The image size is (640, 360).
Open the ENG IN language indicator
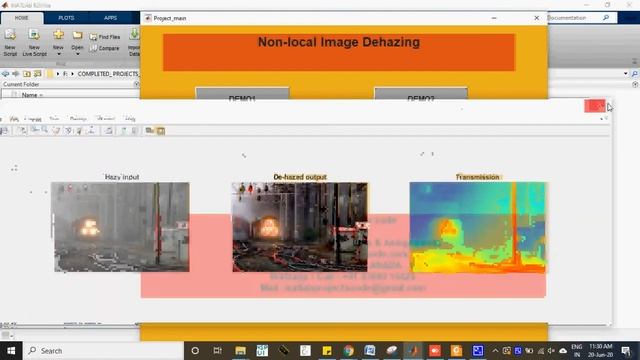[x=577, y=351]
